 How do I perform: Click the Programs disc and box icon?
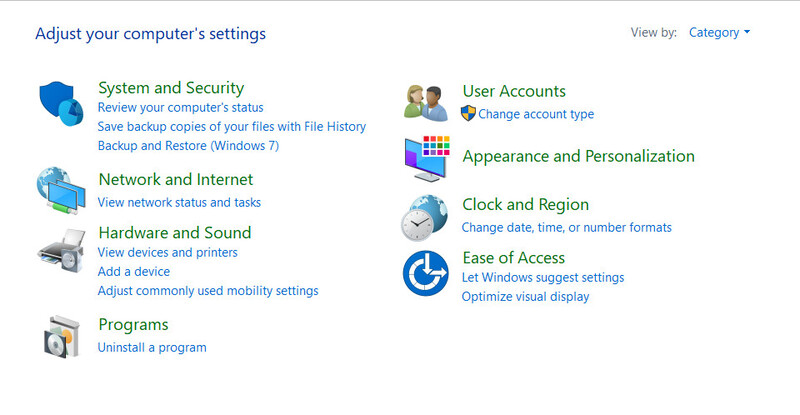point(62,337)
